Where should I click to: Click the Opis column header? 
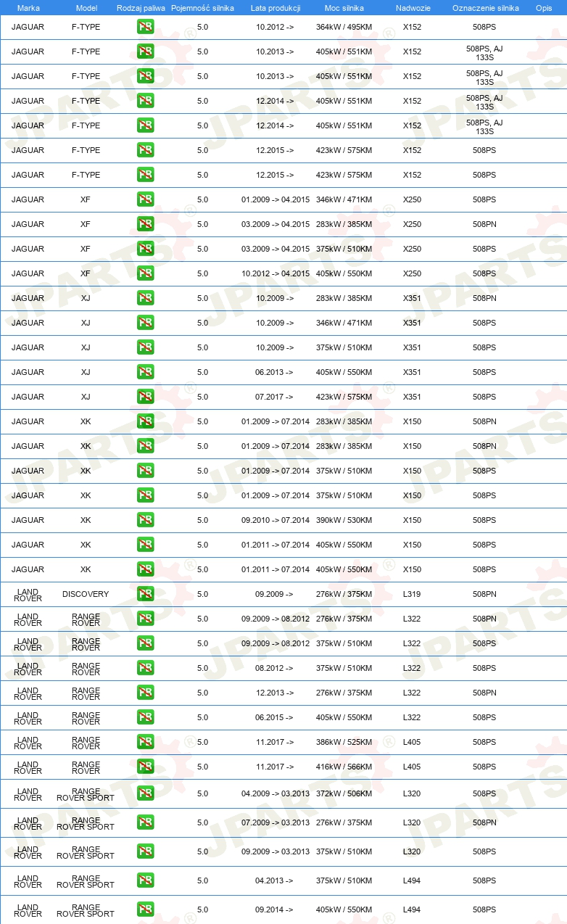click(x=544, y=7)
